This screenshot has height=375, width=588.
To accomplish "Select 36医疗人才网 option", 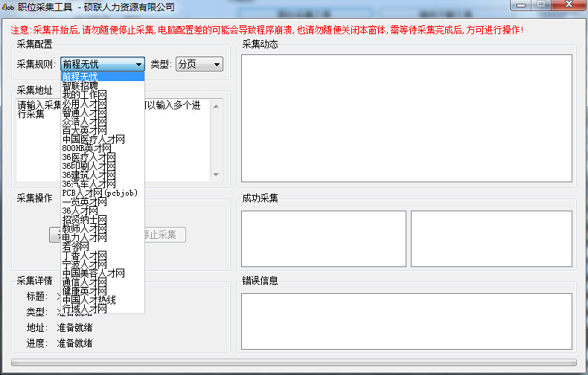I will pyautogui.click(x=103, y=157).
